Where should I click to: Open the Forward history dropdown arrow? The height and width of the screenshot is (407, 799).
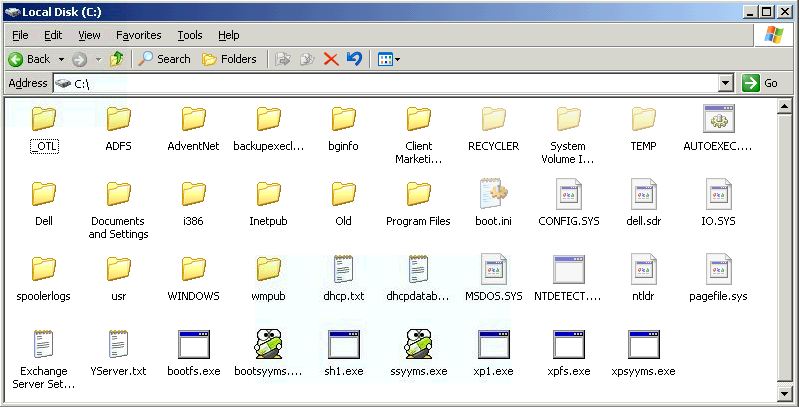point(98,60)
